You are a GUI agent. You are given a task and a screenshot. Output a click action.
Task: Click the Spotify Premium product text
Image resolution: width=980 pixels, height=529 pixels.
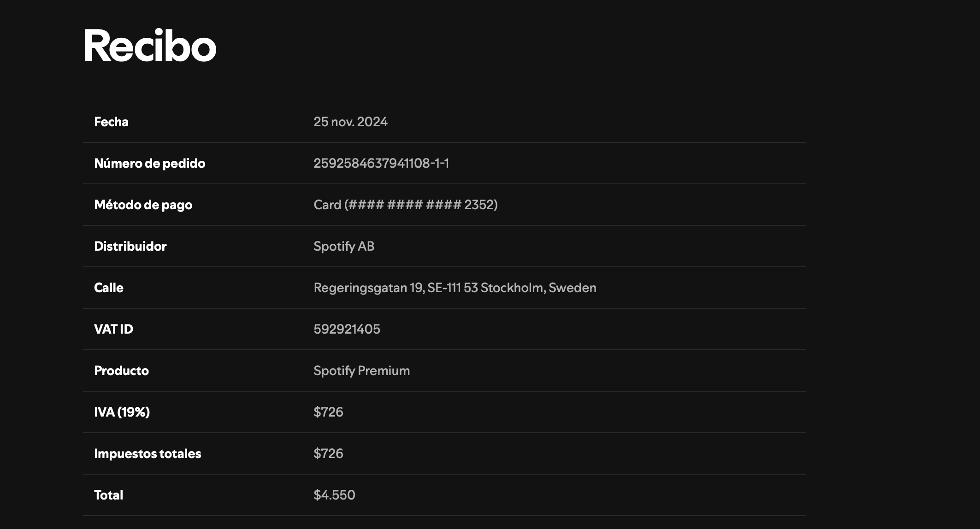pyautogui.click(x=361, y=370)
